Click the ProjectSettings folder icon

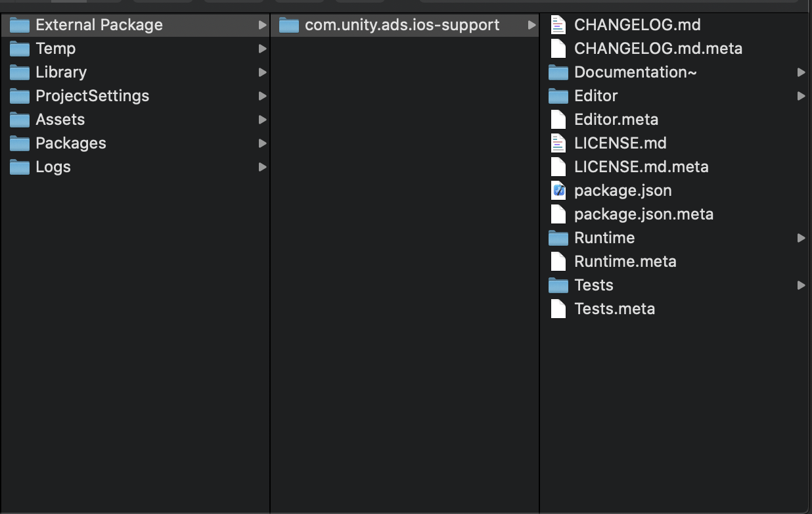tap(20, 96)
